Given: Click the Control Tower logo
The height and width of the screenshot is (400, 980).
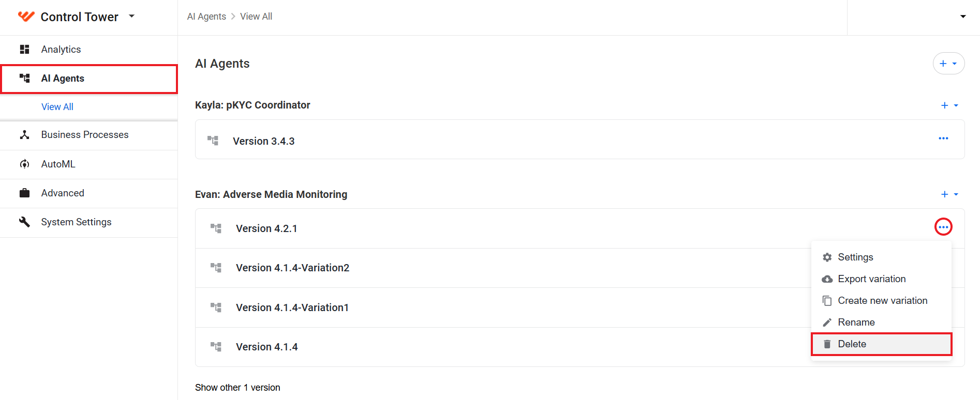Looking at the screenshot, I should click(26, 17).
